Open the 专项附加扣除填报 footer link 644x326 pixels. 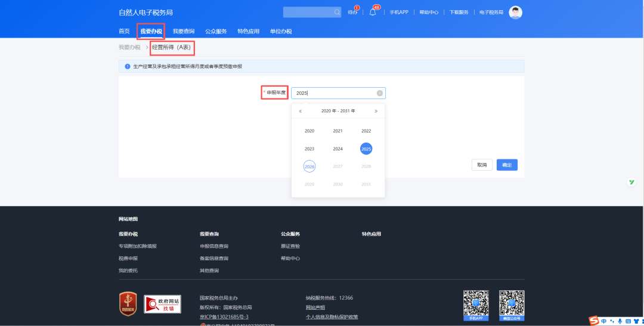(138, 246)
